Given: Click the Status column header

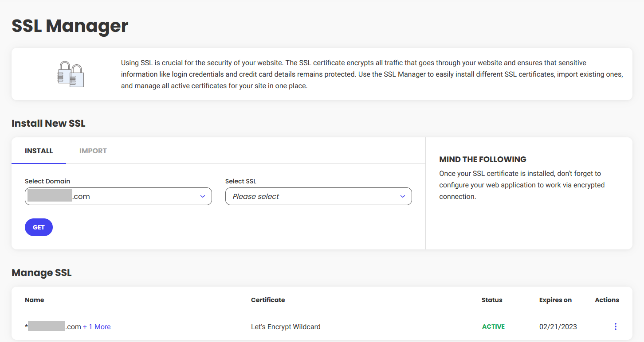Looking at the screenshot, I should point(492,300).
